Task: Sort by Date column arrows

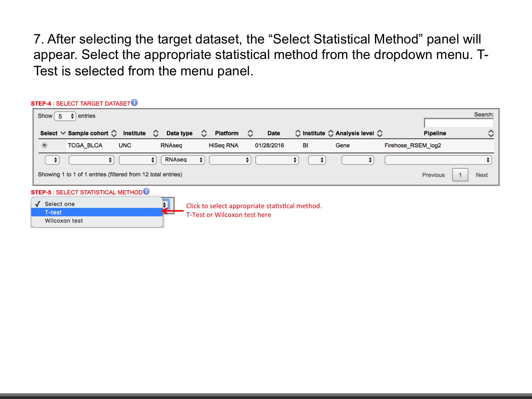Action: pos(298,133)
